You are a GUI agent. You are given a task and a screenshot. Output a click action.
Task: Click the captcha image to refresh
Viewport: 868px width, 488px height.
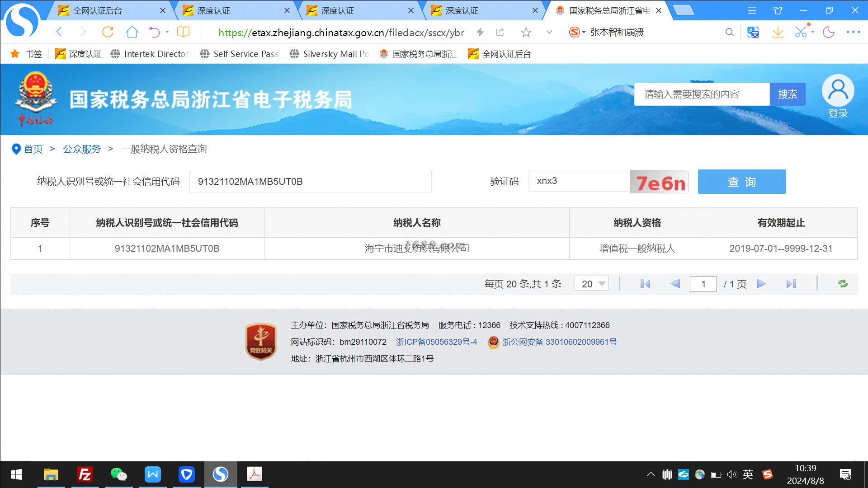(x=659, y=182)
